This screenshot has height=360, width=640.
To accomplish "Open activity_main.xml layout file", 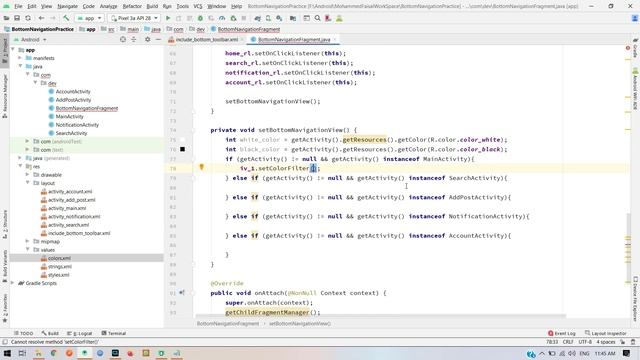I will point(67,208).
